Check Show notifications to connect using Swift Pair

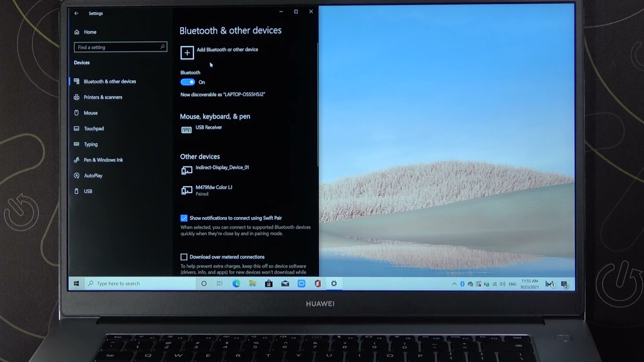(x=184, y=218)
